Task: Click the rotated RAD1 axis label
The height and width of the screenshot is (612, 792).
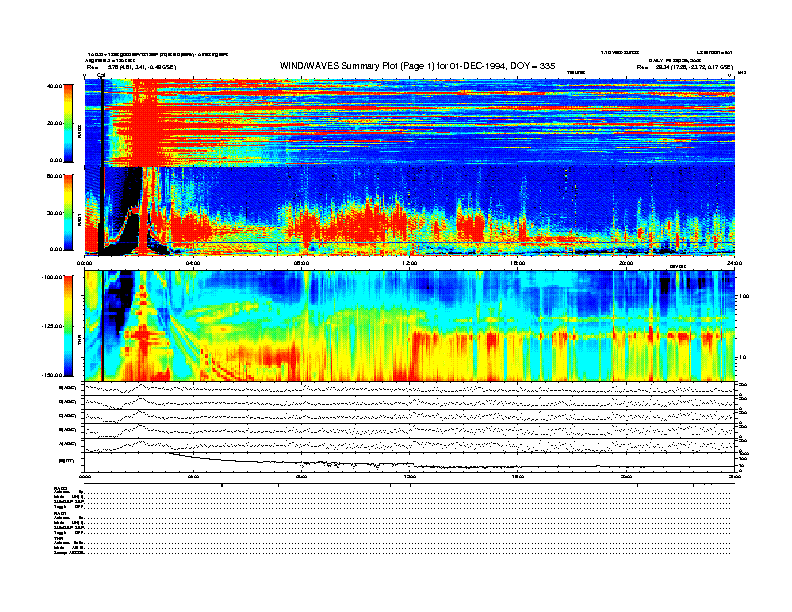Action: pos(79,220)
